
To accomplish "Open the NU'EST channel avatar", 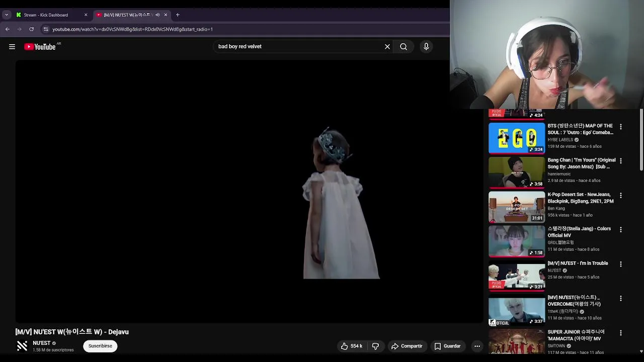I will click(22, 346).
